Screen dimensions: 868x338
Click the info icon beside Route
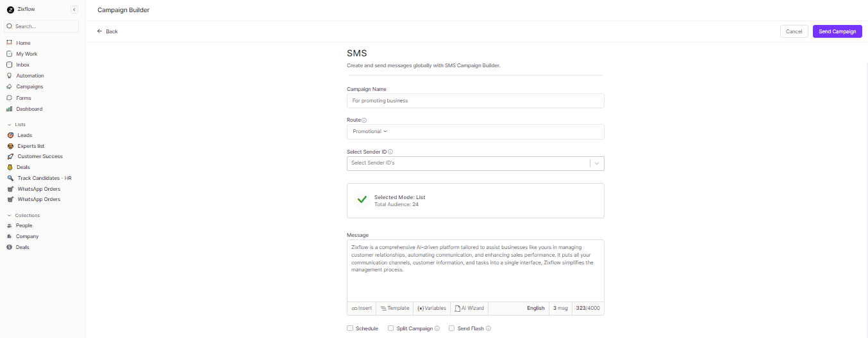364,120
